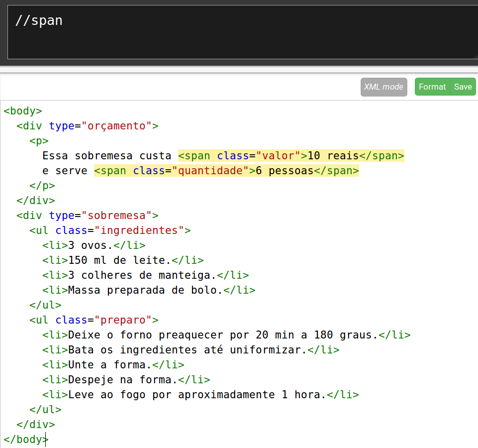Click the div type="sobremesa" line
This screenshot has height=448, width=478.
(x=87, y=216)
